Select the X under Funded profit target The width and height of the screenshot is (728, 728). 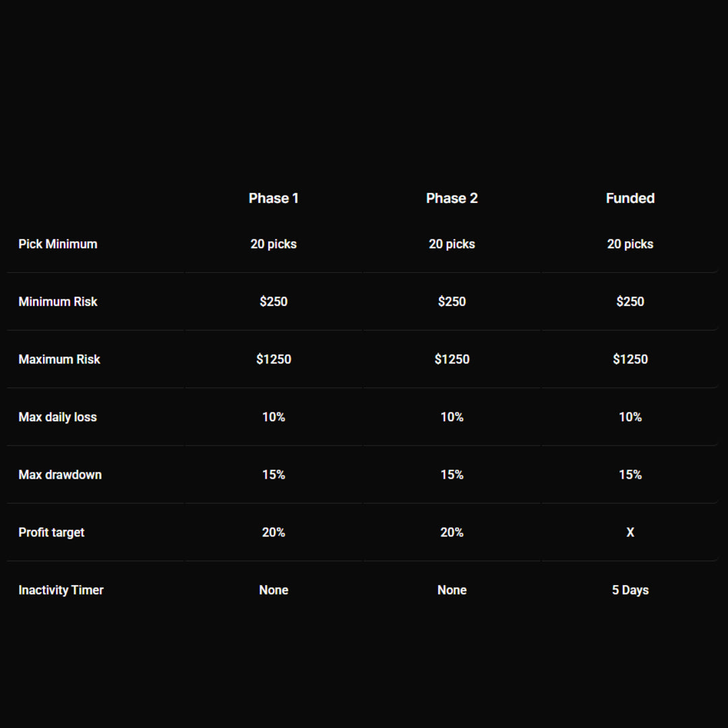point(630,533)
